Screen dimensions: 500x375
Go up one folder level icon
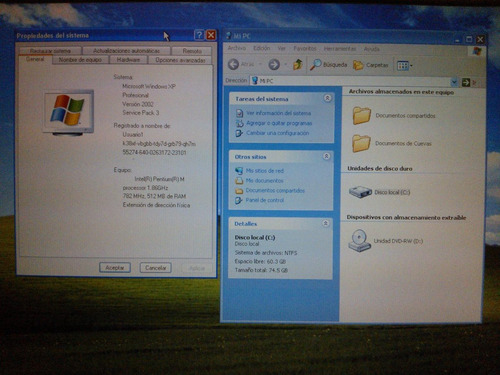coord(297,64)
